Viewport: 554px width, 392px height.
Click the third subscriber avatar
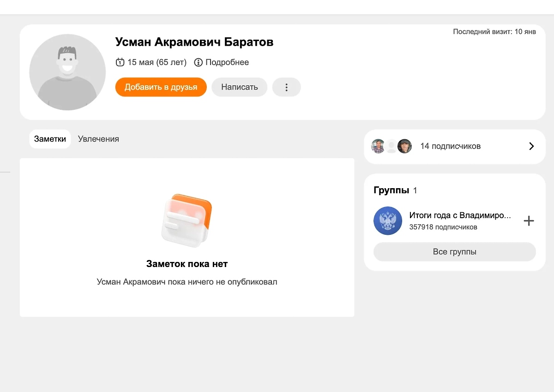pos(404,146)
